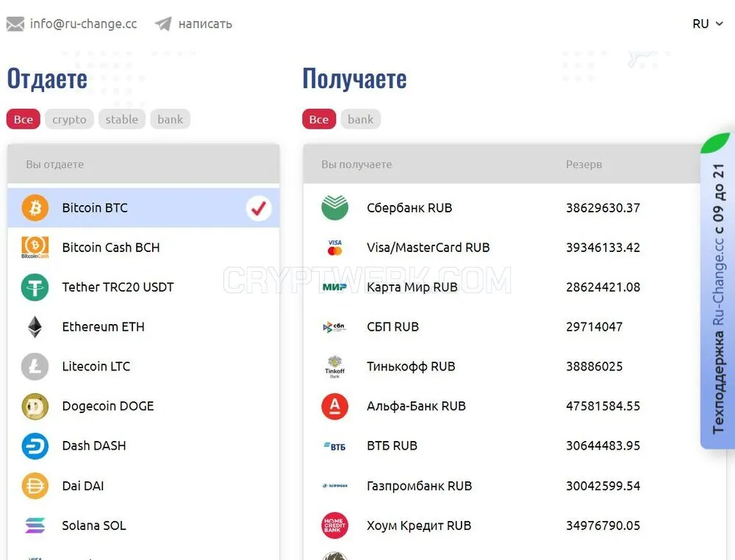Image resolution: width=735 pixels, height=560 pixels.
Task: Select the Dogecoin DOGE icon
Action: pos(35,406)
